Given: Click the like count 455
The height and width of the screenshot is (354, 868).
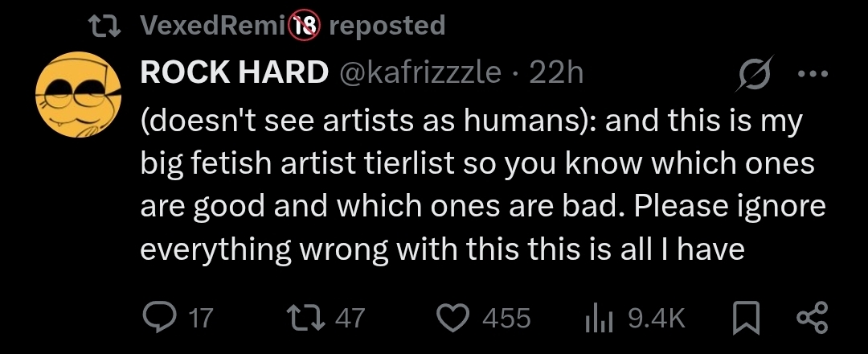Looking at the screenshot, I should pos(506,318).
